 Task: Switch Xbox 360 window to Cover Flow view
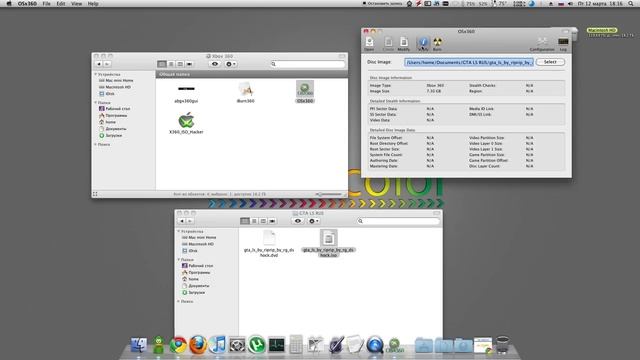pos(189,64)
